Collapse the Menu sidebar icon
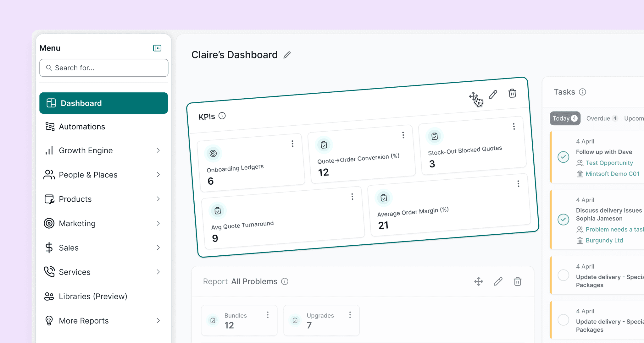The height and width of the screenshot is (343, 644). click(x=157, y=48)
